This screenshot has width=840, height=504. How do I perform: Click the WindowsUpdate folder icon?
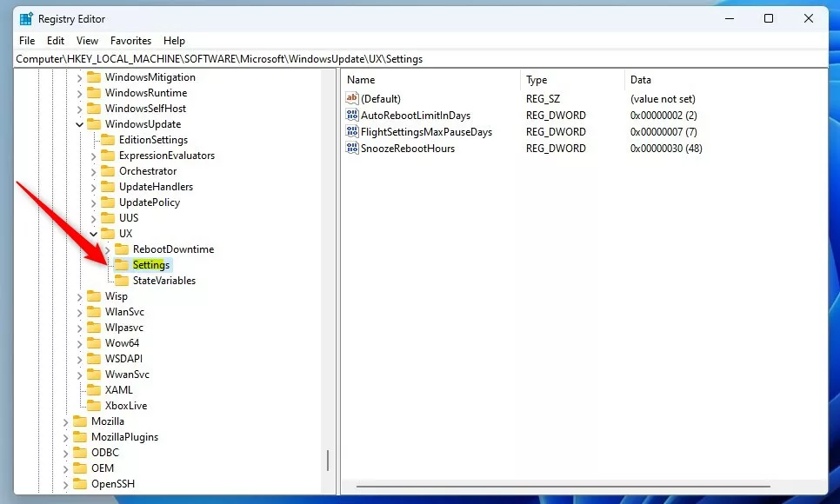tap(94, 123)
